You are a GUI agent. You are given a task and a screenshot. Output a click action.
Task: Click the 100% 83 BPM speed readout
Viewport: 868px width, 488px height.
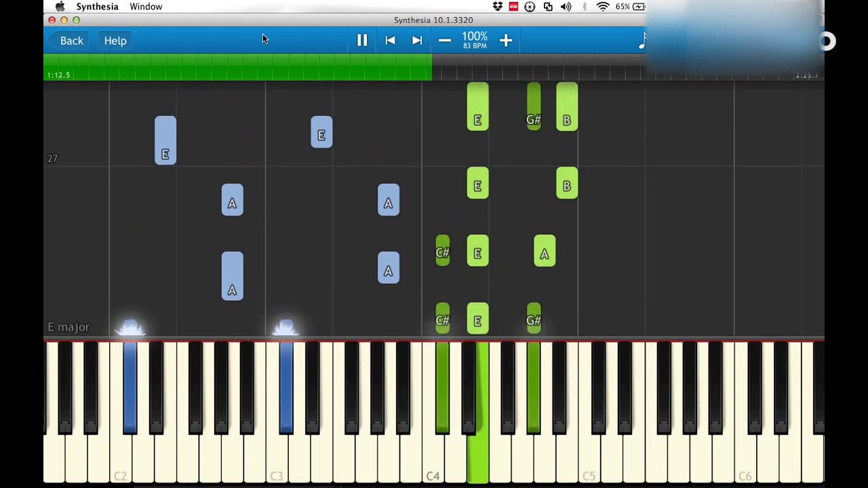[475, 41]
